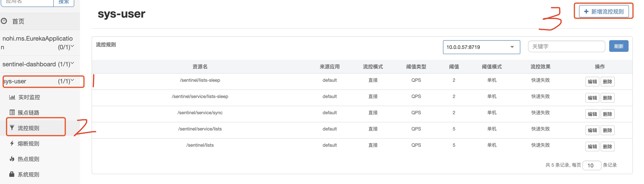Click the funnel icon for 流控规则
Viewport: 644px width, 184px height.
pos(12,128)
